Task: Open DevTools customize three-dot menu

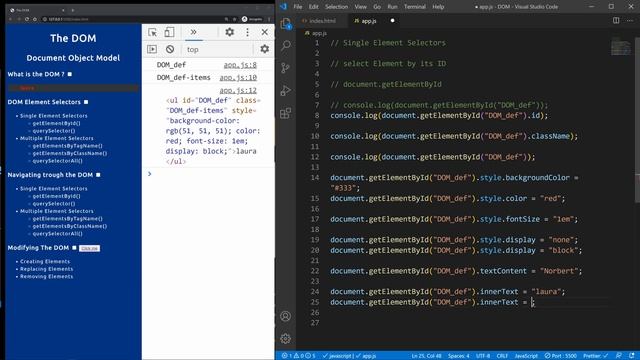Action: (247, 32)
